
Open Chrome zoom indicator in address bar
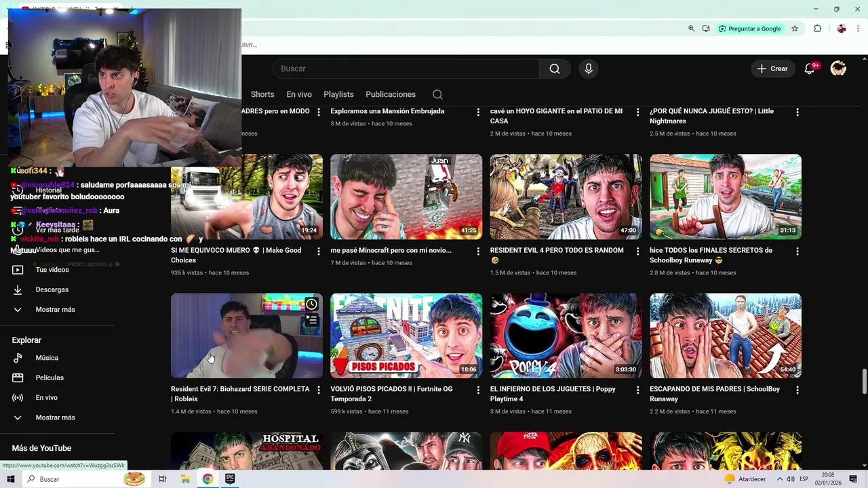point(691,28)
